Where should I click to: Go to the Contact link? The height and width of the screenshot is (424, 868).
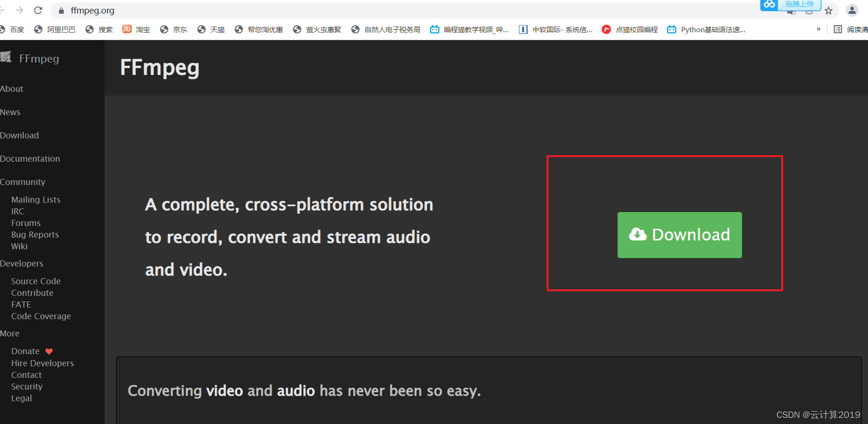27,375
